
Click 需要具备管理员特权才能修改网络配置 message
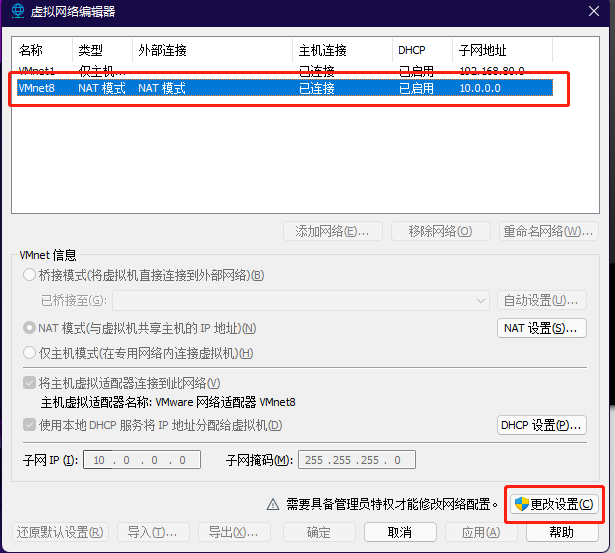[x=392, y=504]
